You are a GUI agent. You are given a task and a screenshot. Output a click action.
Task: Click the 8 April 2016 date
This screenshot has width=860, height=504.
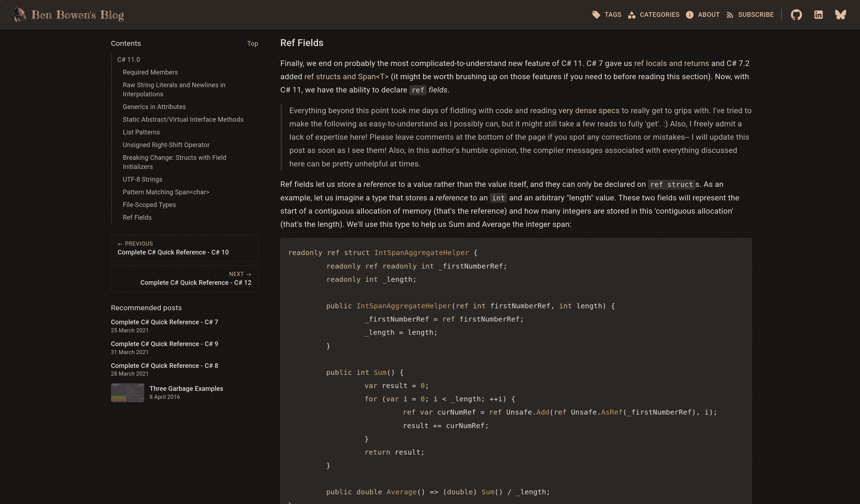(164, 397)
